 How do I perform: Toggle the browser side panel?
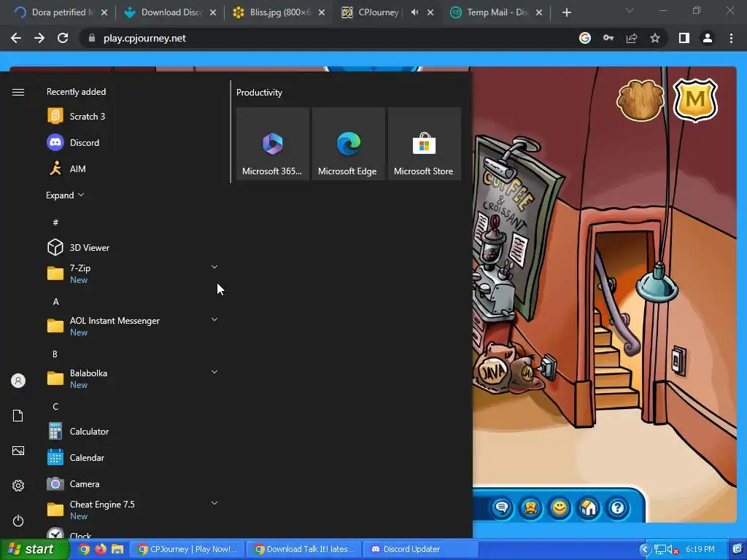tap(684, 38)
